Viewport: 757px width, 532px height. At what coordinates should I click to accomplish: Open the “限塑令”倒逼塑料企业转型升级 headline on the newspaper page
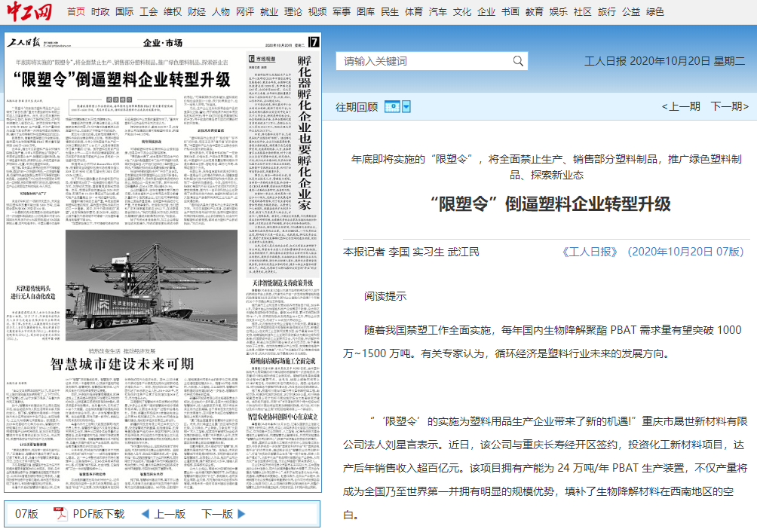(x=122, y=80)
